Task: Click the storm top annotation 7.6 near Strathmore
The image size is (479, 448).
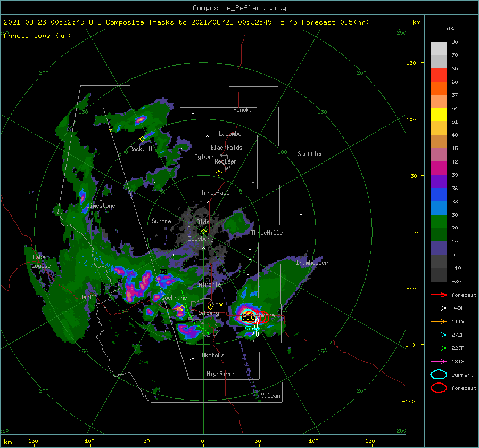Action: coord(249,317)
